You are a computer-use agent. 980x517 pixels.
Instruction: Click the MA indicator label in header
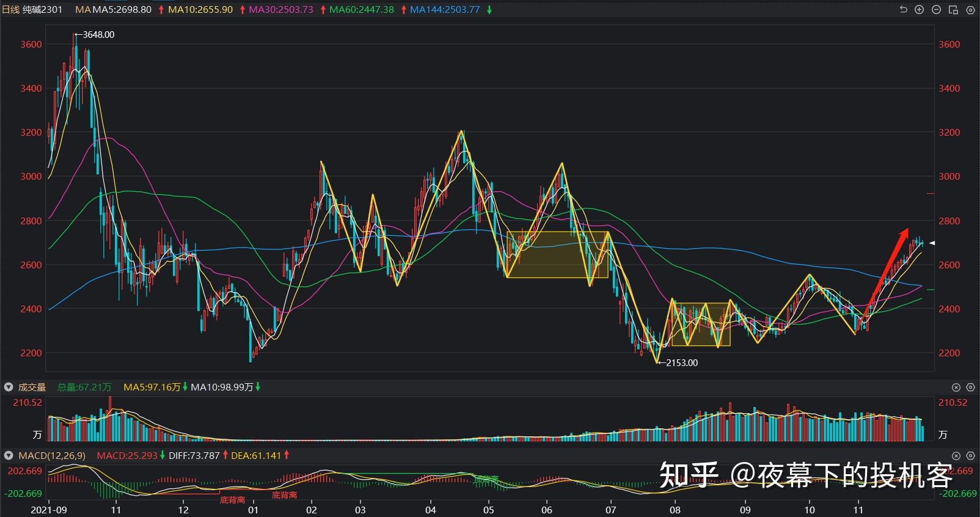tap(82, 10)
